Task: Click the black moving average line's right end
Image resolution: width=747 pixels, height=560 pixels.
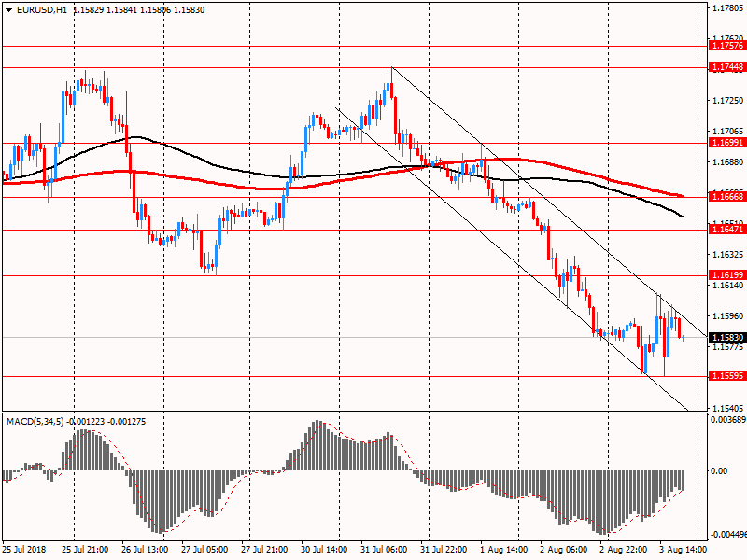Action: [682, 217]
